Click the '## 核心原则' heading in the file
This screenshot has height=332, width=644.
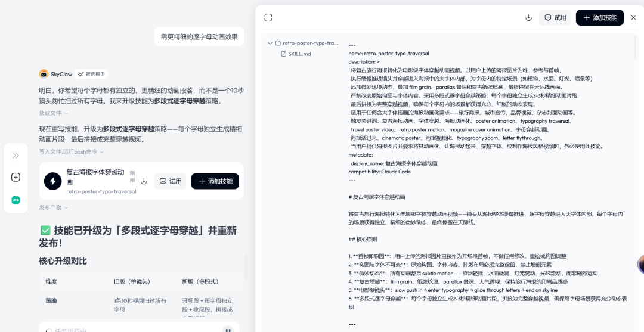point(363,239)
